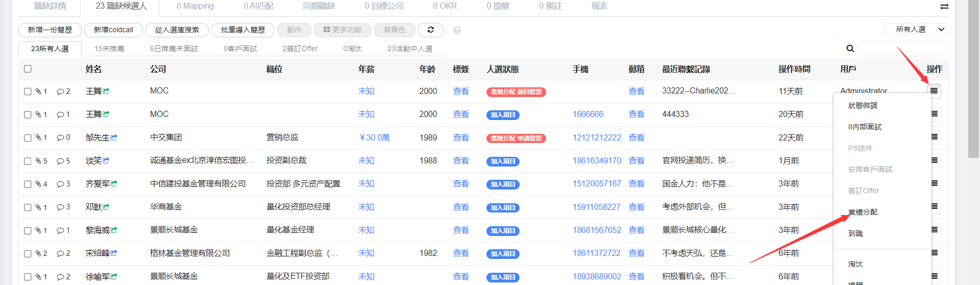The height and width of the screenshot is (285, 980).
Task: Click the 新增一份簡歷 button
Action: (x=50, y=30)
